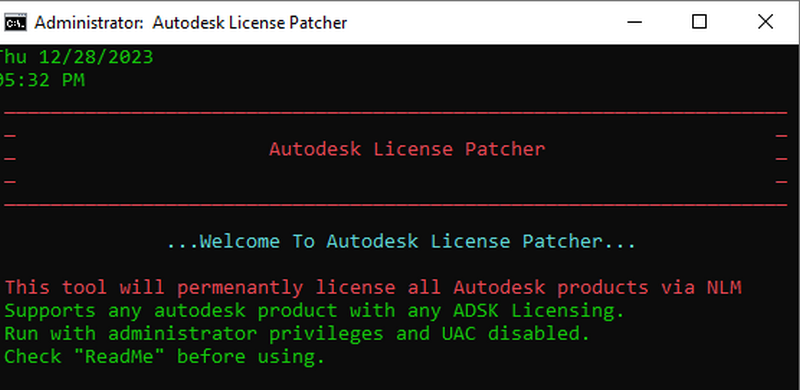Screen dimensions: 800x390
Task: Click the date line Thu 12/28/2023
Action: pyautogui.click(x=77, y=57)
